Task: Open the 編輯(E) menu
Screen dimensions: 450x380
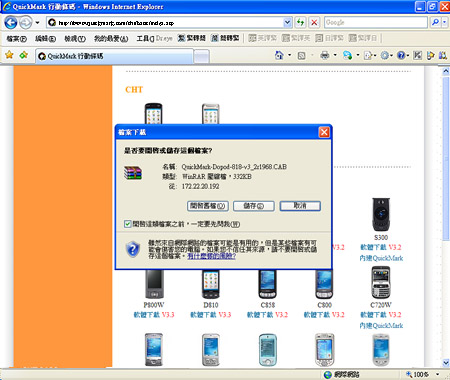Action: coord(45,39)
